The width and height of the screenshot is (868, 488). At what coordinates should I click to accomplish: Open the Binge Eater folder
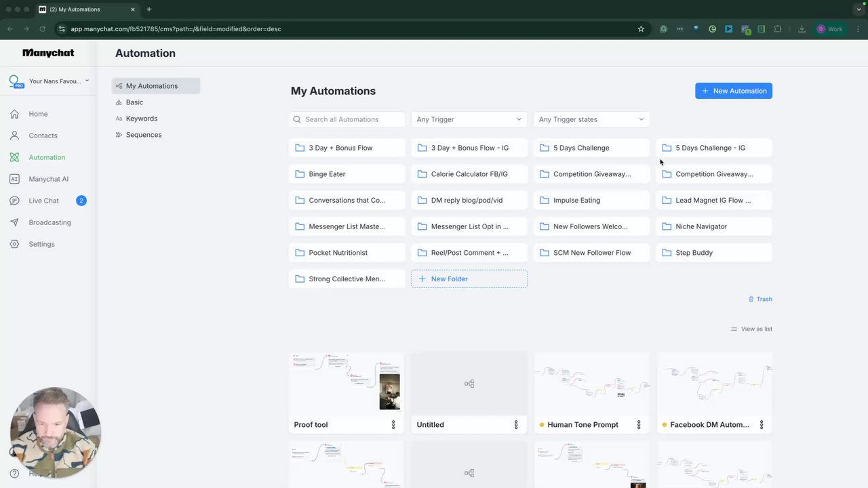(x=347, y=174)
